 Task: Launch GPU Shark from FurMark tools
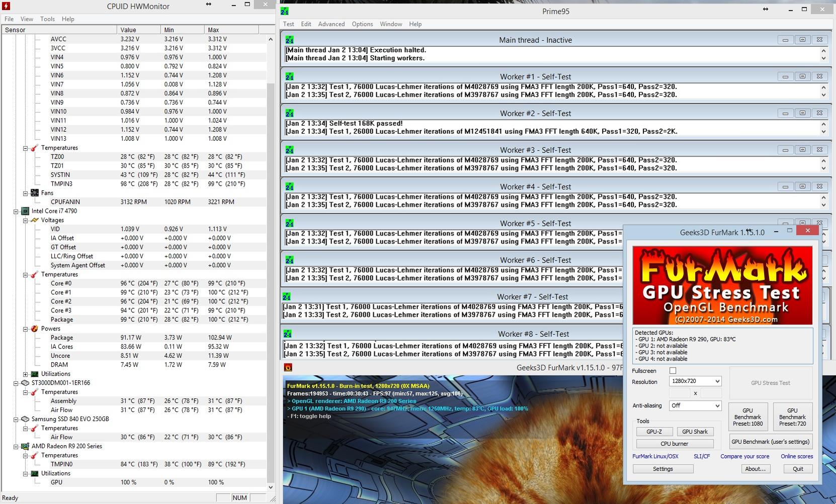tap(695, 432)
